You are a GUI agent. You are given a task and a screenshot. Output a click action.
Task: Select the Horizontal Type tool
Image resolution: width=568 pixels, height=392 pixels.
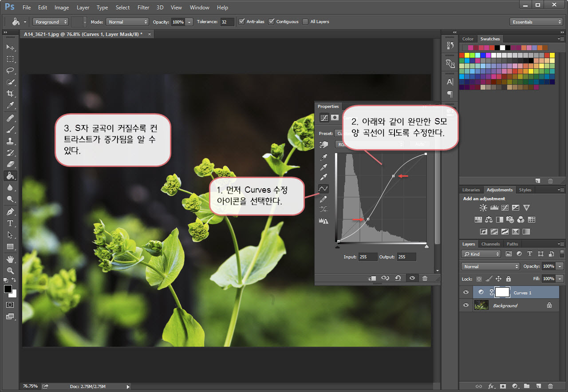point(10,223)
